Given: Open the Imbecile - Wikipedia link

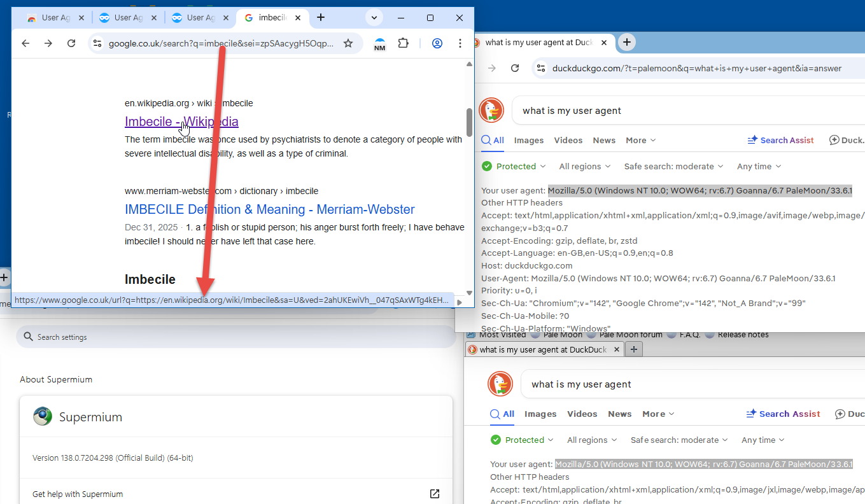Looking at the screenshot, I should [x=181, y=122].
